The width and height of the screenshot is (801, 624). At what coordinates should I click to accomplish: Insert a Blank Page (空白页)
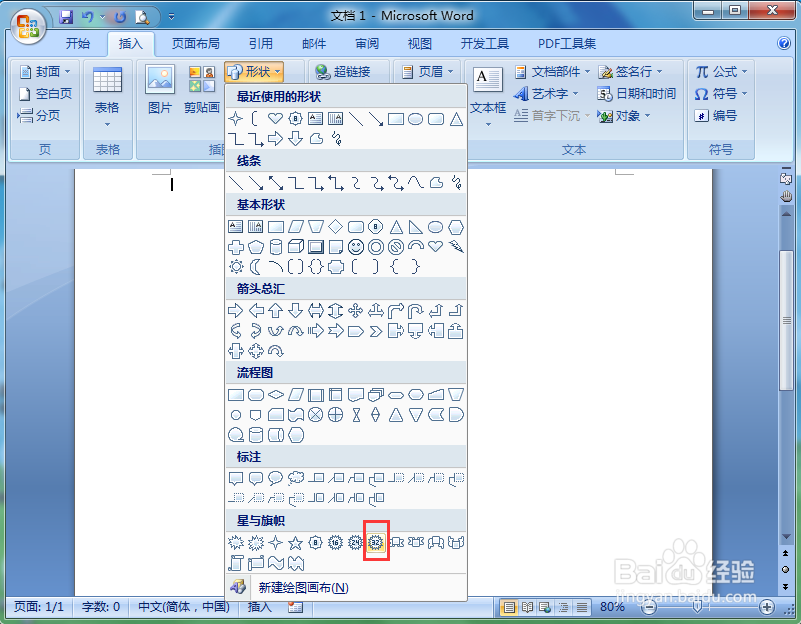[45, 94]
